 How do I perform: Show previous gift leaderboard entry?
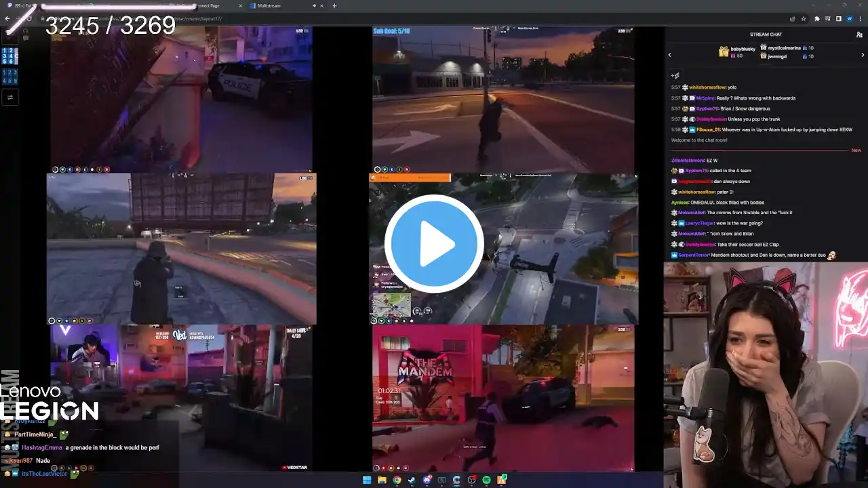[x=670, y=55]
